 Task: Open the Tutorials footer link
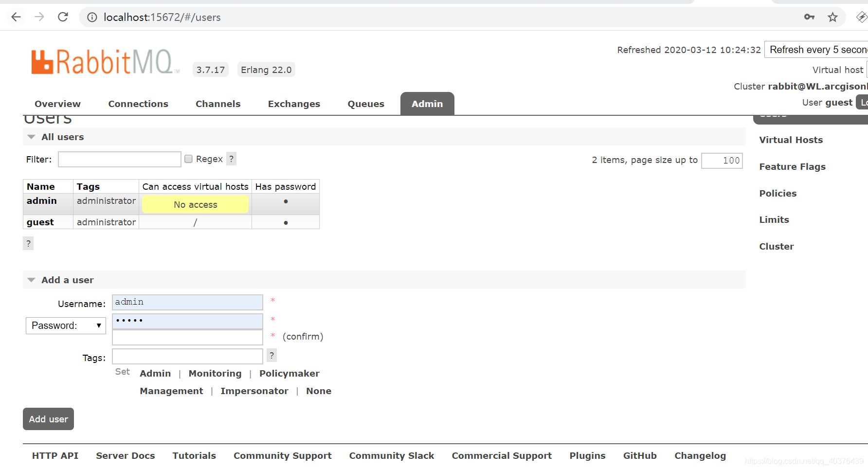pyautogui.click(x=194, y=455)
